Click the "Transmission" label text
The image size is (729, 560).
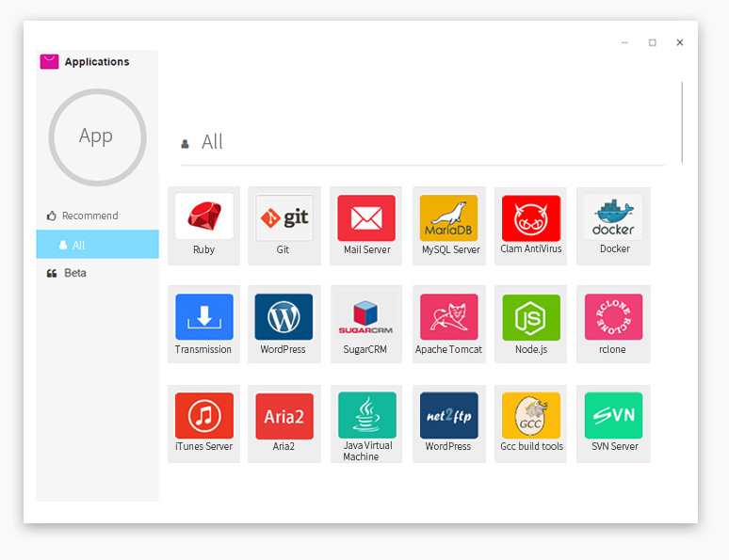203,349
